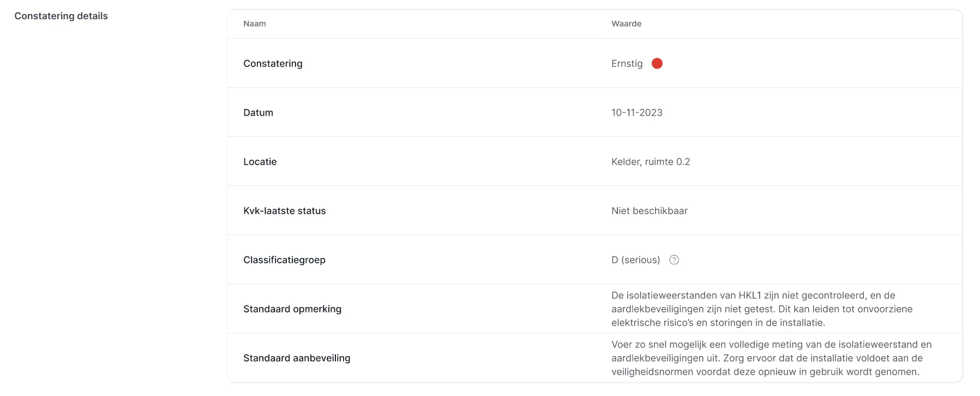This screenshot has width=980, height=396.
Task: Click the remark line ending 'storingen in de installatie'
Action: click(718, 322)
